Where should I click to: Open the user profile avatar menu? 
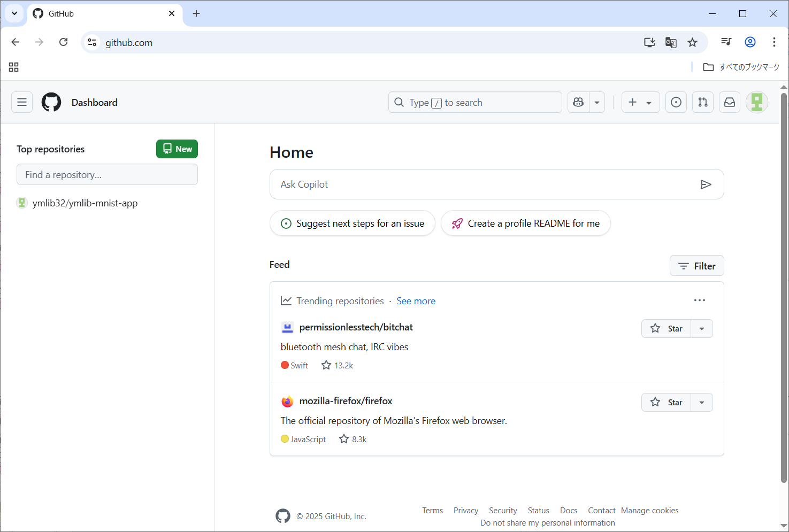click(757, 102)
